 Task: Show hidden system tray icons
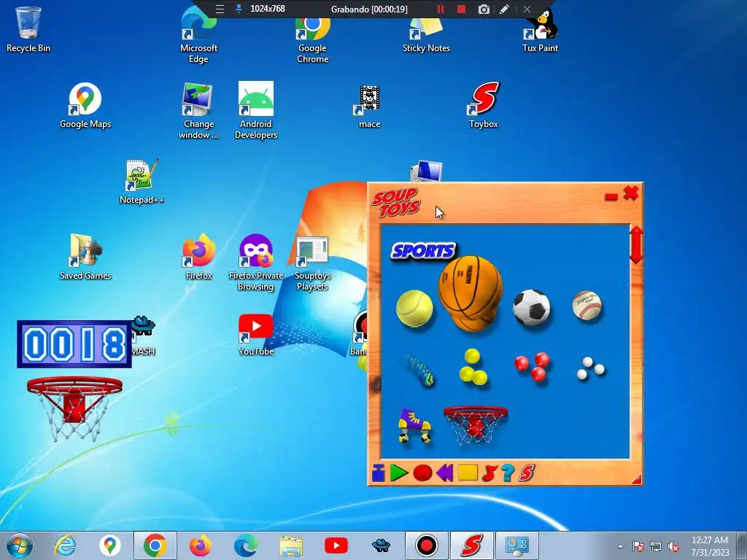coord(620,546)
